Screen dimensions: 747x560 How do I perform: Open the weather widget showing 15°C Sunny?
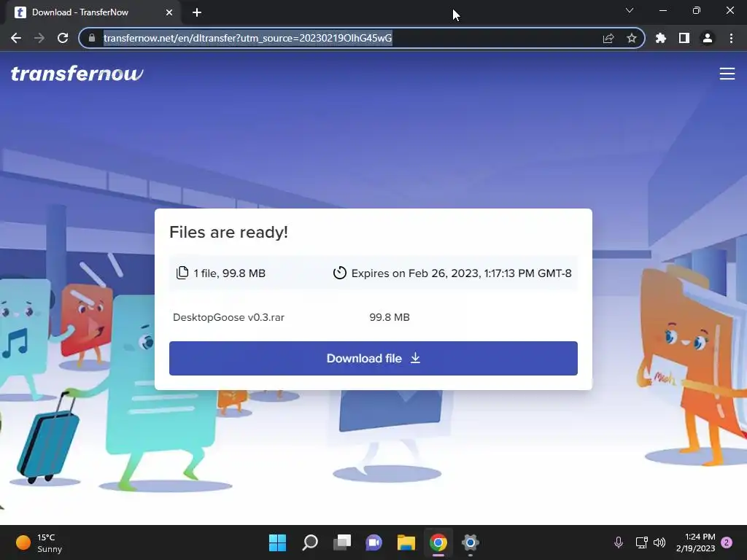[x=39, y=542]
